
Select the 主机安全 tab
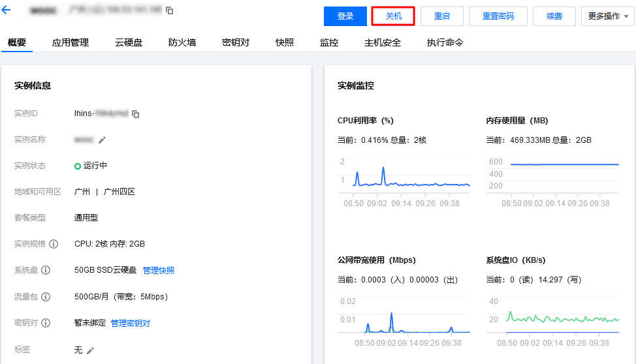pos(383,42)
